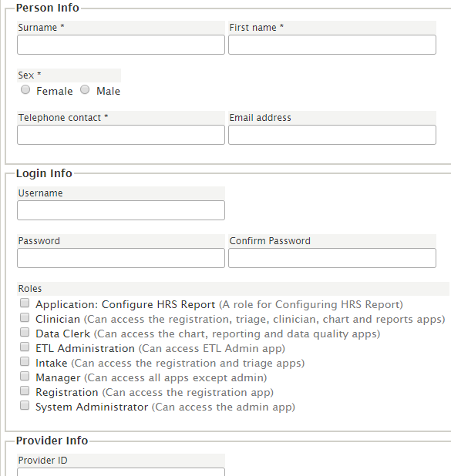Viewport: 451px width, 476px height.
Task: Click the Clinician role label text
Action: tap(58, 319)
